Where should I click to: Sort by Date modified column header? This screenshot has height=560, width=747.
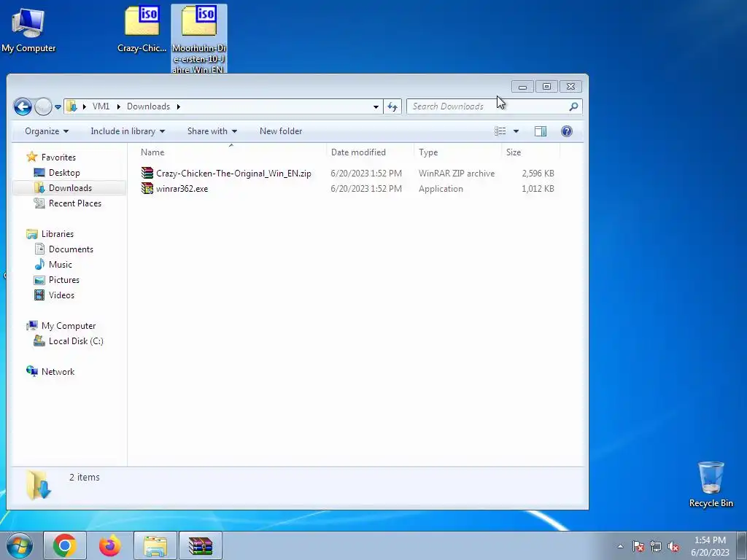coord(370,152)
